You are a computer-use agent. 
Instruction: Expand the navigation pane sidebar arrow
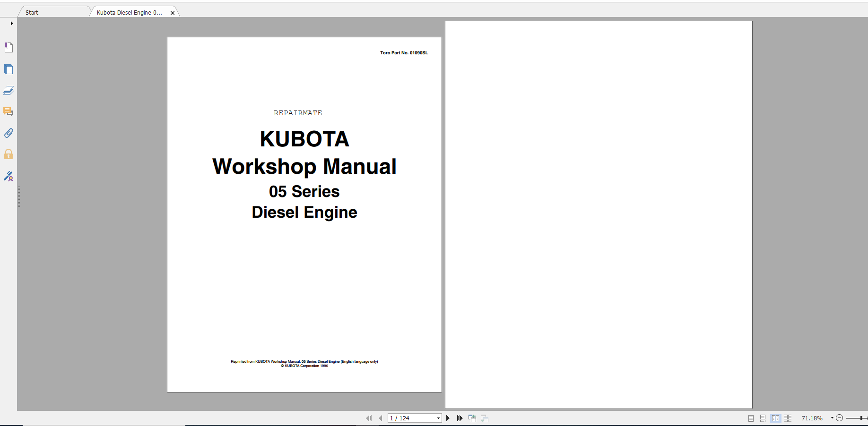tap(11, 23)
